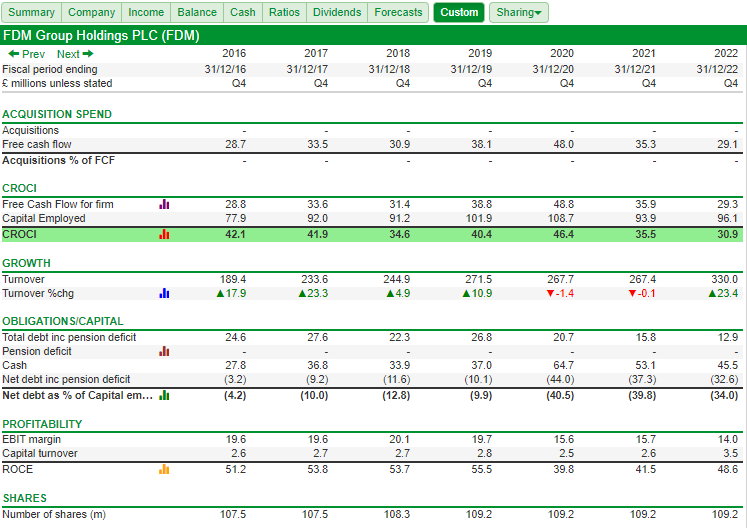
Task: Select the CROCI section heading
Action: pos(19,188)
